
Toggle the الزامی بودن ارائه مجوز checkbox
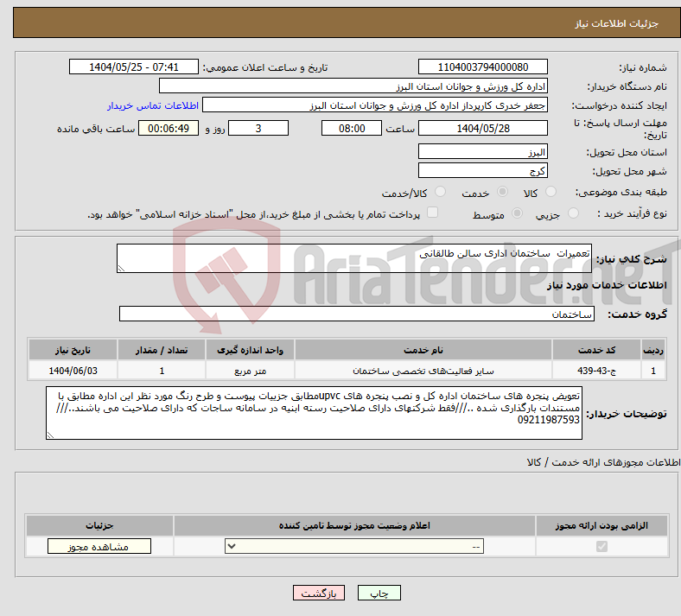click(x=601, y=546)
